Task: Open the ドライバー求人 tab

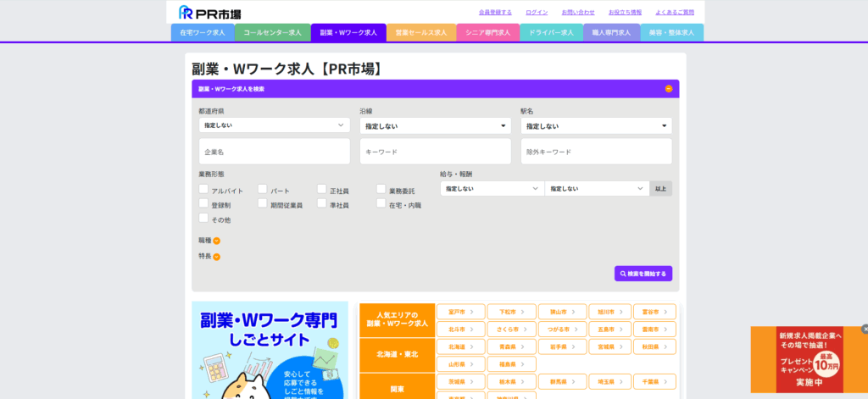Action: click(550, 32)
